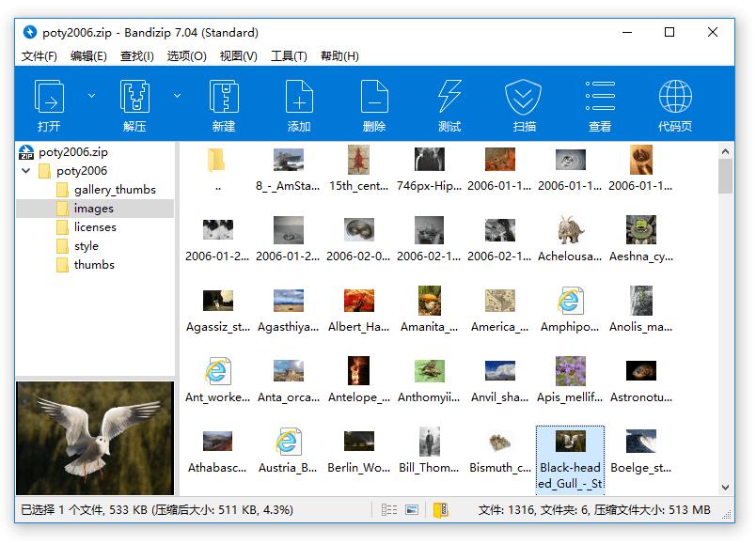Click the scrollbar down arrow on the right

pyautogui.click(x=727, y=489)
